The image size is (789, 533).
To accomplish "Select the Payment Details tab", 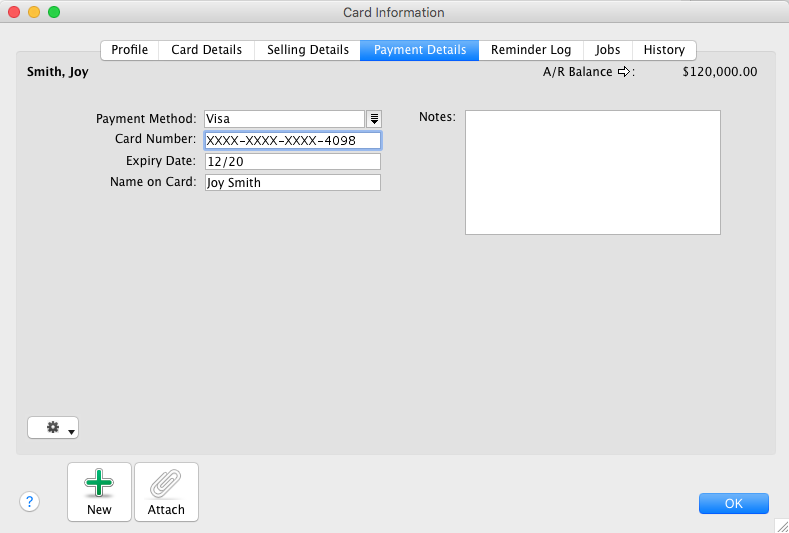I will (x=420, y=50).
